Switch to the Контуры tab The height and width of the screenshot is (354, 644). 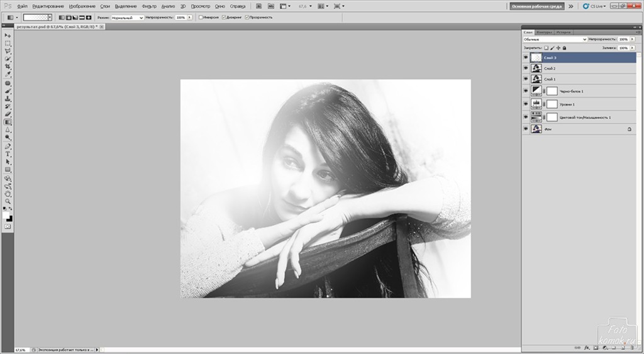point(545,32)
